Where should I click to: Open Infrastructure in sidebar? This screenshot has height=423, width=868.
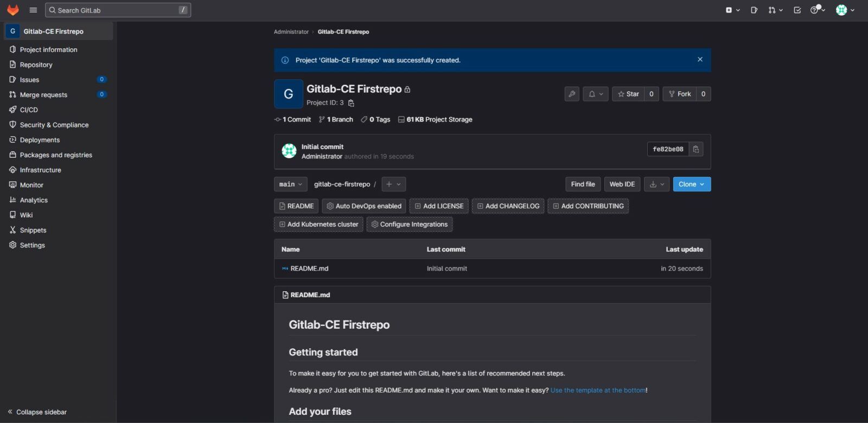[x=59, y=170]
